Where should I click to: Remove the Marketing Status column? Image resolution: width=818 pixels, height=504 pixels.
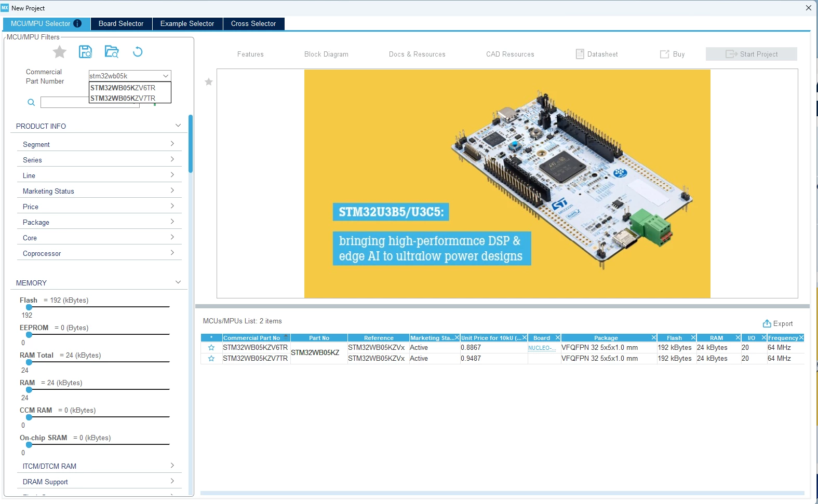point(457,337)
